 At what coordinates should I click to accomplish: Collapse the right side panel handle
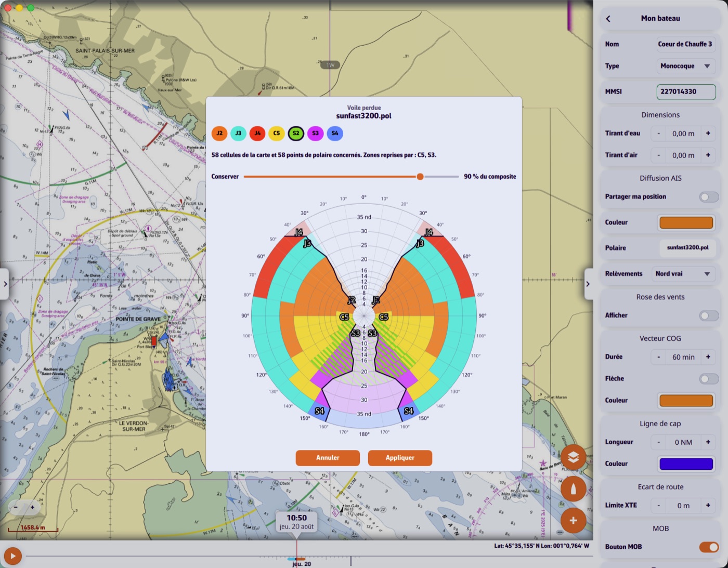588,284
